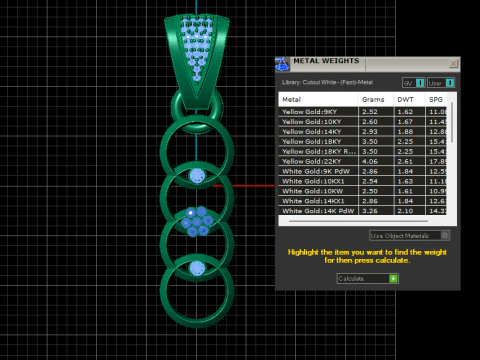This screenshot has height=360, width=480.
Task: Select the Yellow Gold:18KY R... row
Action: pos(363,151)
